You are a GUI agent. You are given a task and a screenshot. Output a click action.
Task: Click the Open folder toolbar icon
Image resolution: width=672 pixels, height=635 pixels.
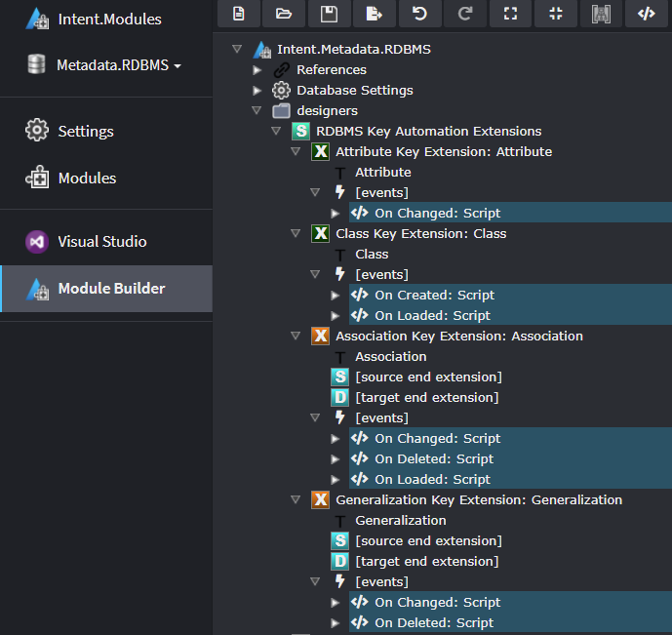point(284,13)
